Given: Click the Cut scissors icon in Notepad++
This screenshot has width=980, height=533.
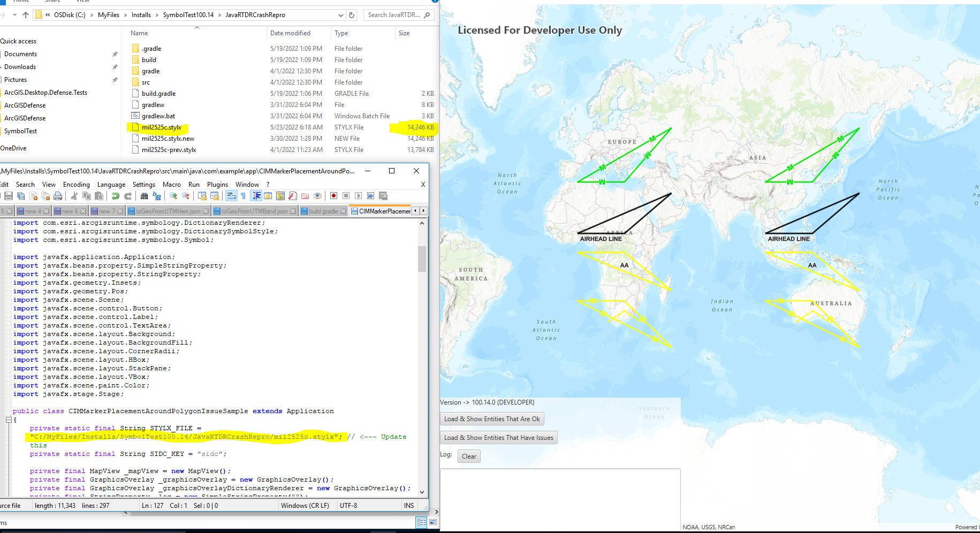Looking at the screenshot, I should [x=74, y=196].
